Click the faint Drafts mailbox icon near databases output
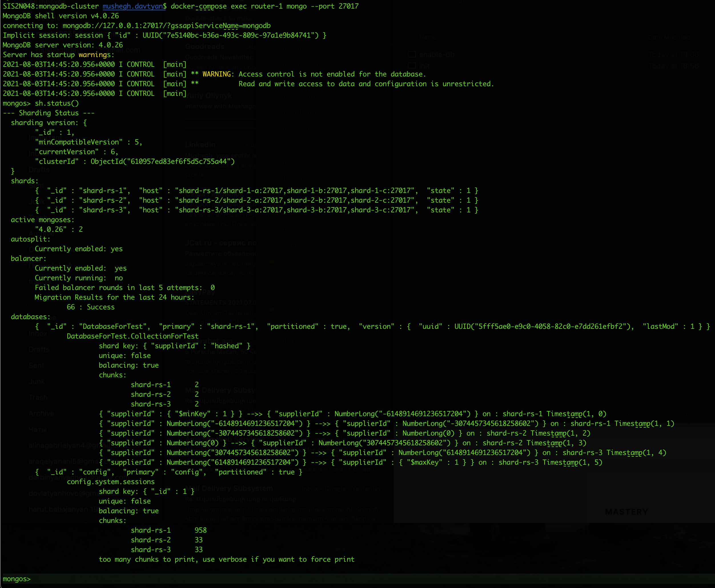 tap(20, 350)
